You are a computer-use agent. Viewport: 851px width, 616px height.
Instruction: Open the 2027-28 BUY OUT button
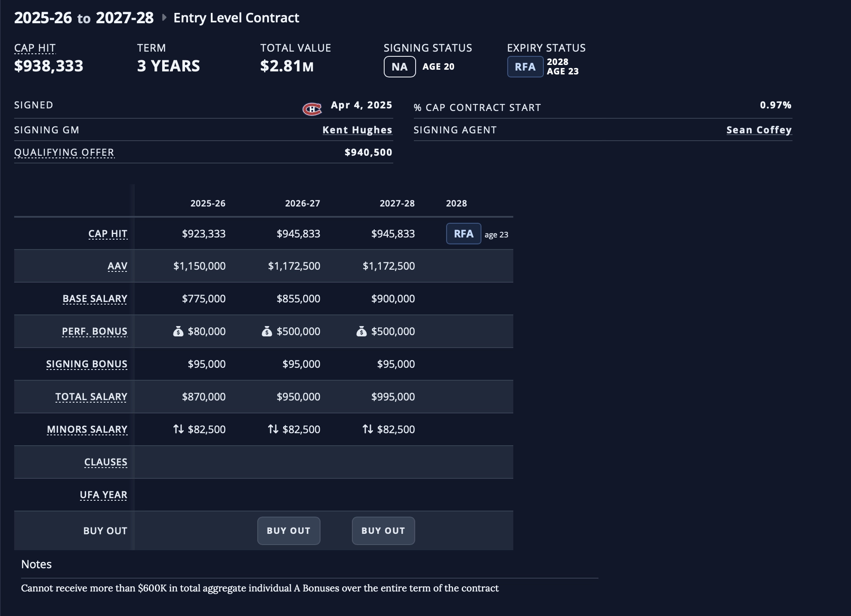click(x=383, y=531)
